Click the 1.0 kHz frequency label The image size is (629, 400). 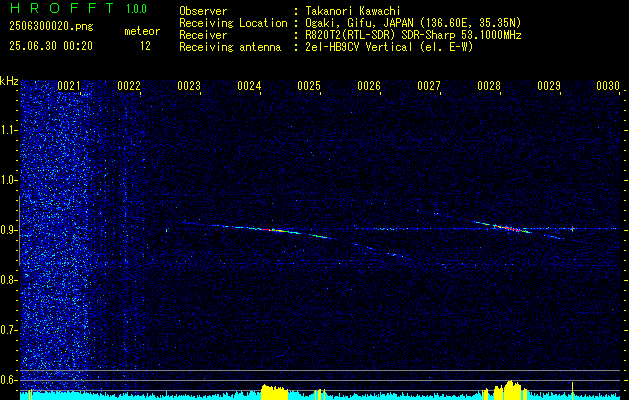tap(8, 180)
